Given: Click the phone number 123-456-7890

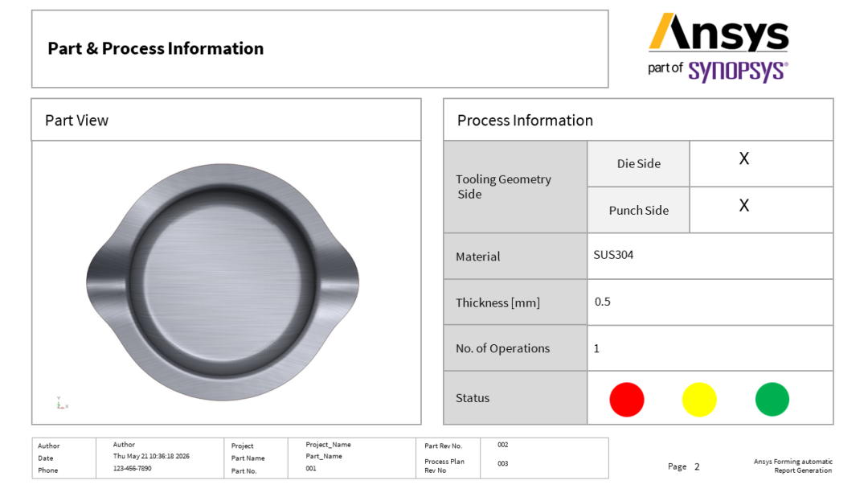Looking at the screenshot, I should (133, 469).
